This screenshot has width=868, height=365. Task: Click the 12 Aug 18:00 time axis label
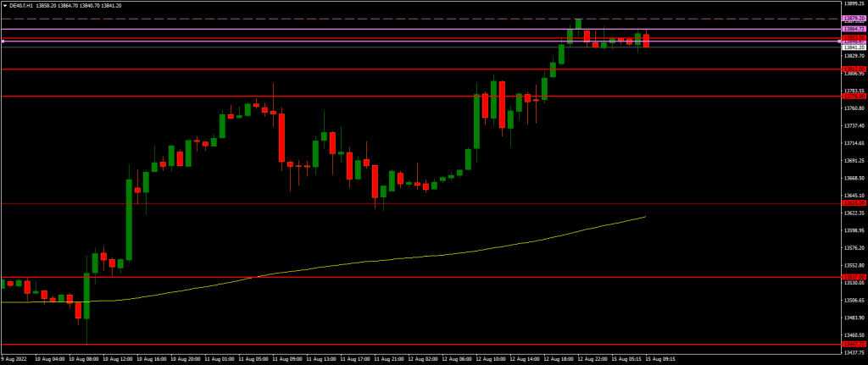point(558,359)
